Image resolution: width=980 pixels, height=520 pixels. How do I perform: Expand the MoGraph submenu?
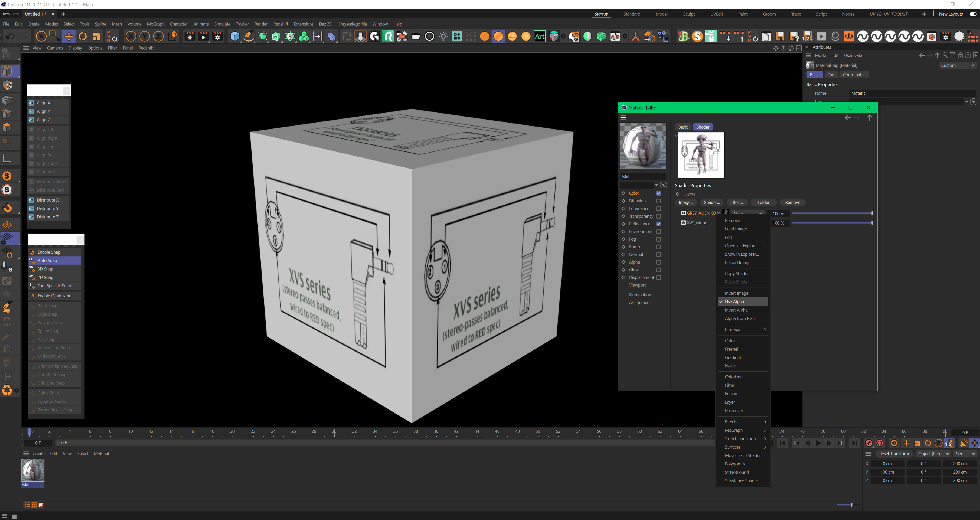743,430
